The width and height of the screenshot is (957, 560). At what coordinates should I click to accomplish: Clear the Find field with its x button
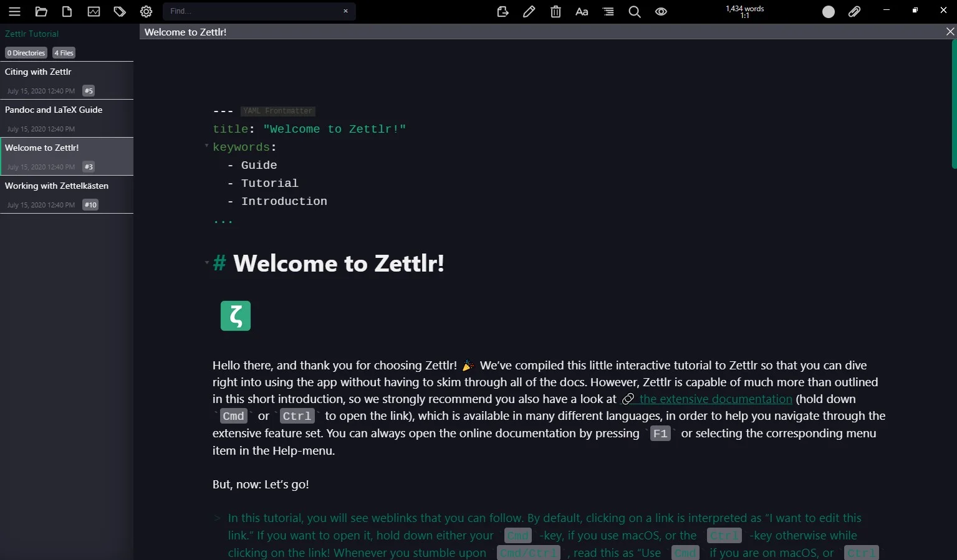click(345, 11)
